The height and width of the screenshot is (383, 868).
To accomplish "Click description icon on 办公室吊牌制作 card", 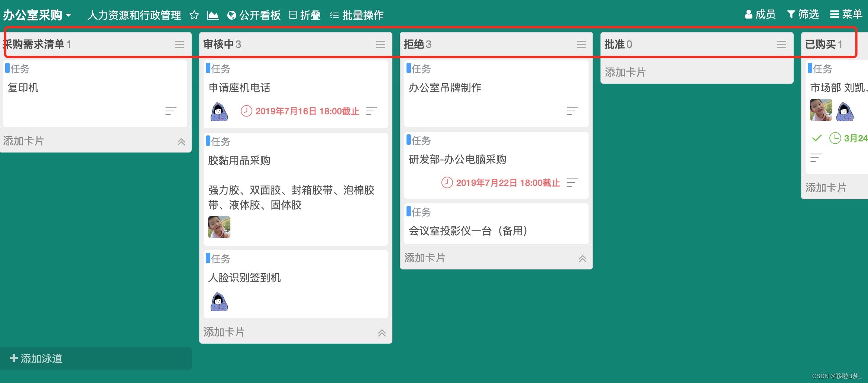I will 572,111.
